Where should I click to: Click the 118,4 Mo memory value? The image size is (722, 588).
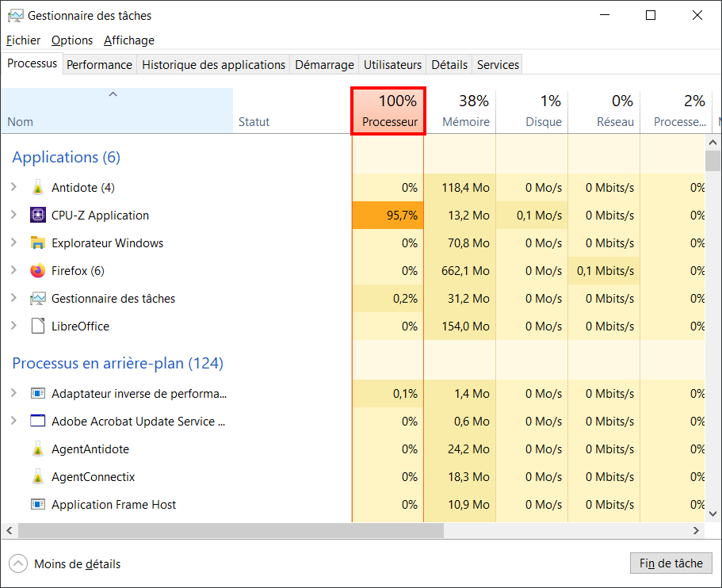[x=465, y=187]
